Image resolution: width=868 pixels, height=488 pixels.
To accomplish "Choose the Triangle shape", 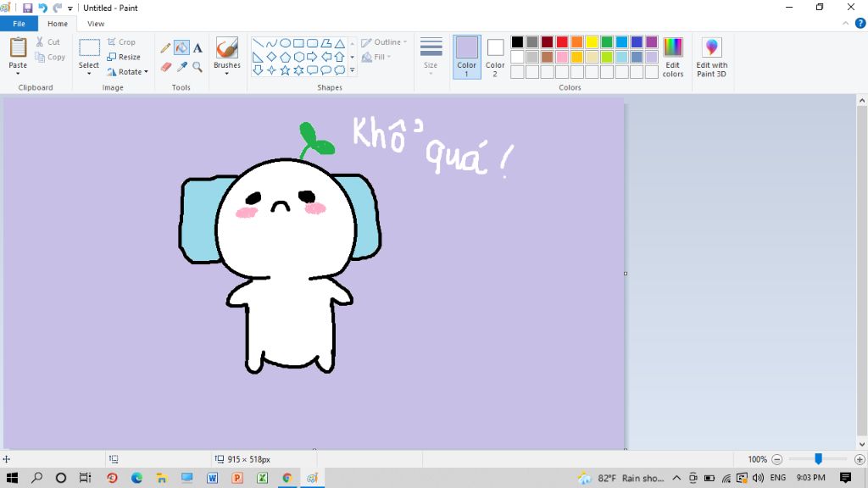I will point(340,43).
